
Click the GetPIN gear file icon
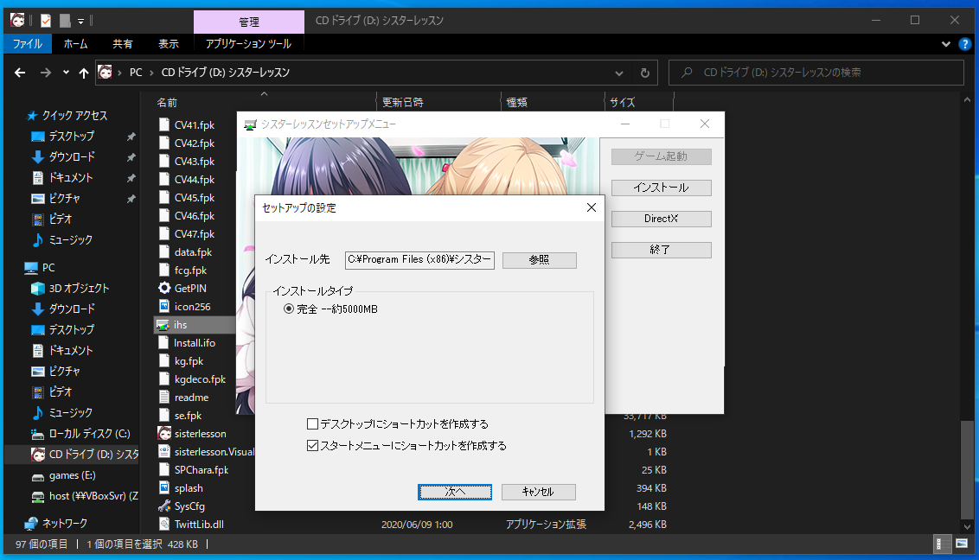[164, 288]
